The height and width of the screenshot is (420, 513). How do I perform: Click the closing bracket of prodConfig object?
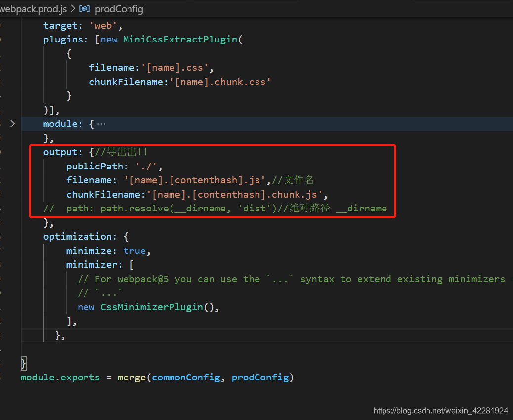[23, 363]
